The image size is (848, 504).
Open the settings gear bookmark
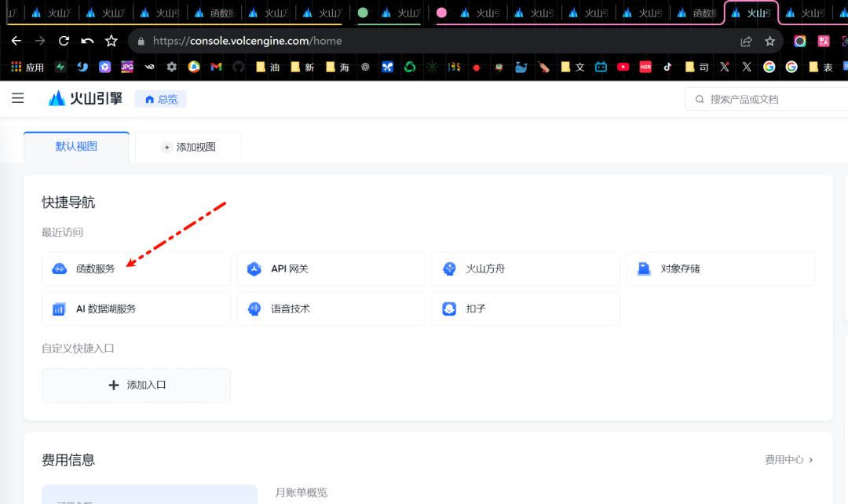click(171, 67)
